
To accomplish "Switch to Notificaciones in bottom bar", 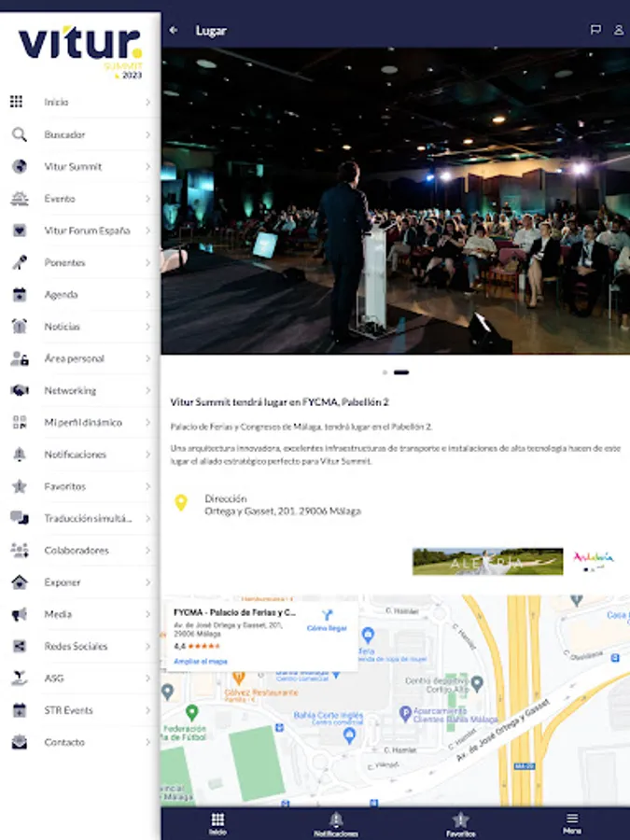I will [x=336, y=824].
